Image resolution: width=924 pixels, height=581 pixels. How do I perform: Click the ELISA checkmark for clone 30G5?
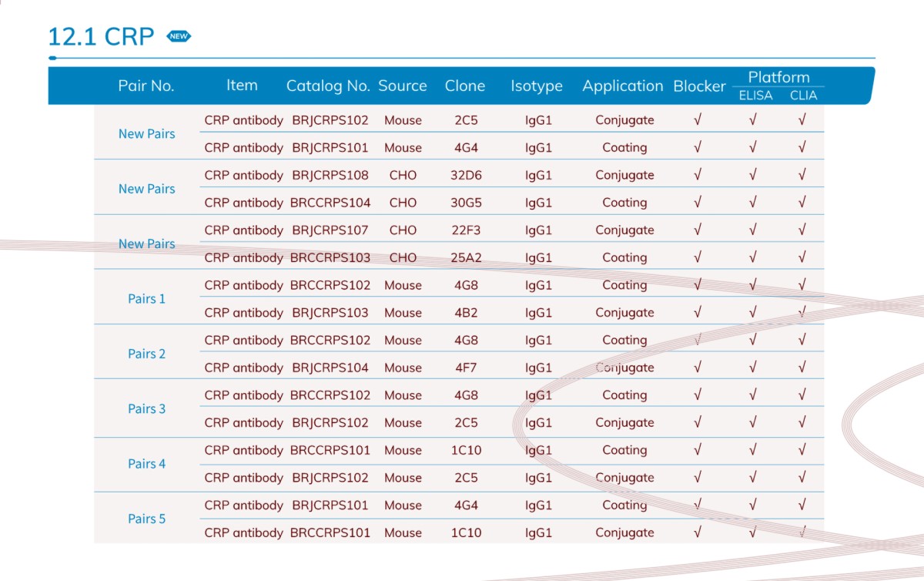click(752, 203)
